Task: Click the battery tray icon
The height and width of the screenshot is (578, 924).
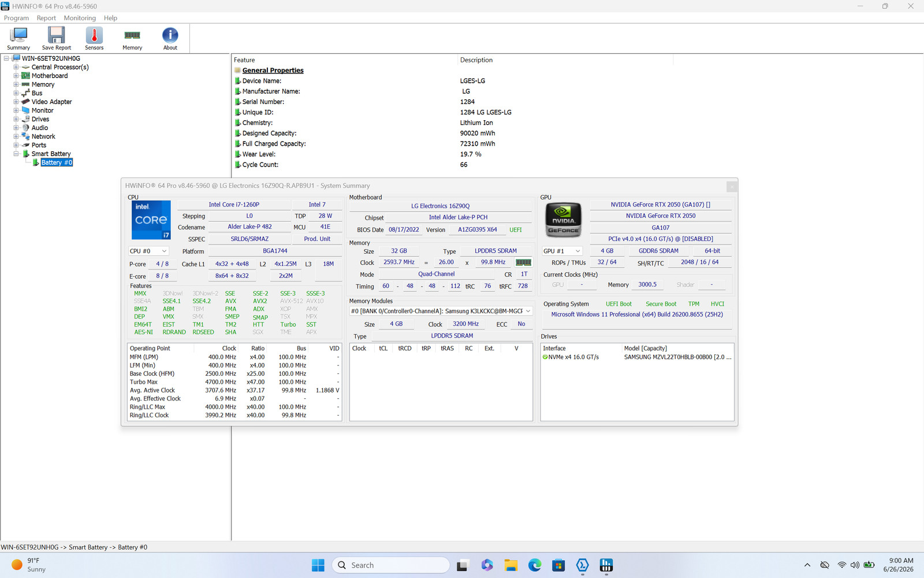Action: [x=869, y=565]
